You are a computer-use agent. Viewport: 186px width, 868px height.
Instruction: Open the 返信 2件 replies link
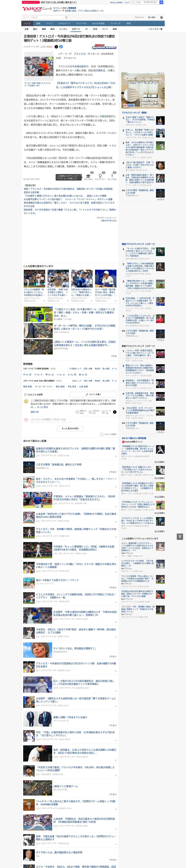click(35, 412)
